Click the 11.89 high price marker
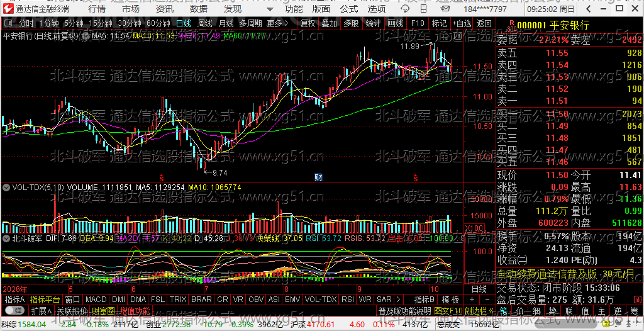Viewport: 644px width, 331px height. (x=409, y=47)
